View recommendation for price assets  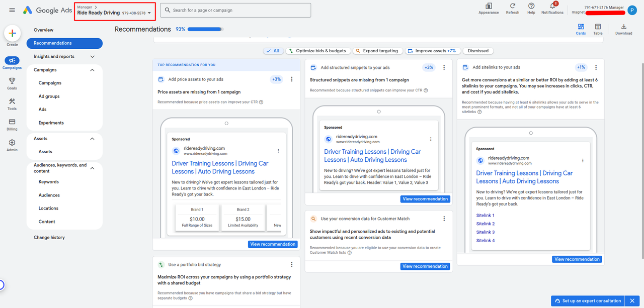(273, 244)
